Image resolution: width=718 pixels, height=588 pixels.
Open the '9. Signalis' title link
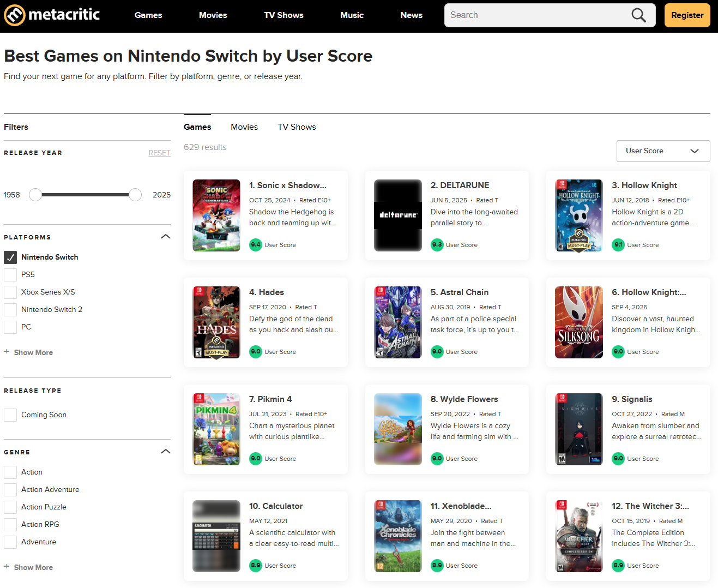[632, 399]
